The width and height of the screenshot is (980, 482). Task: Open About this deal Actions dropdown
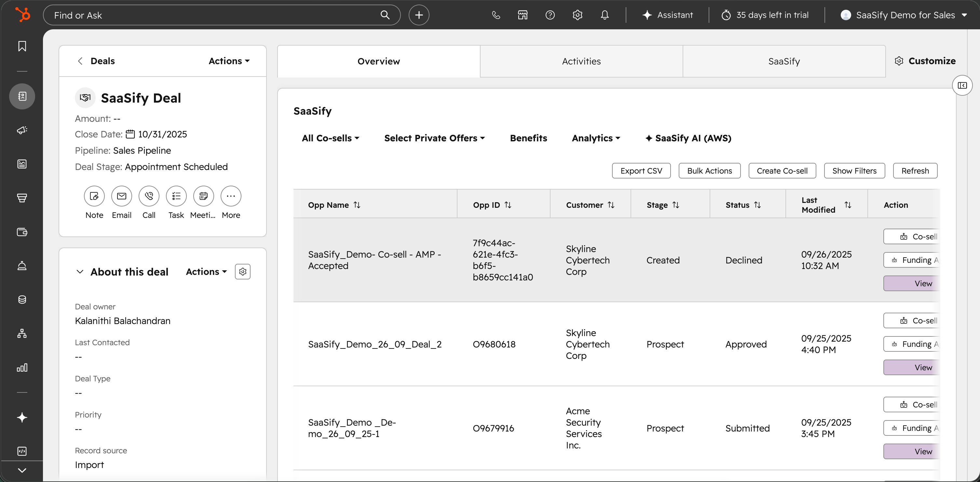[x=207, y=272]
